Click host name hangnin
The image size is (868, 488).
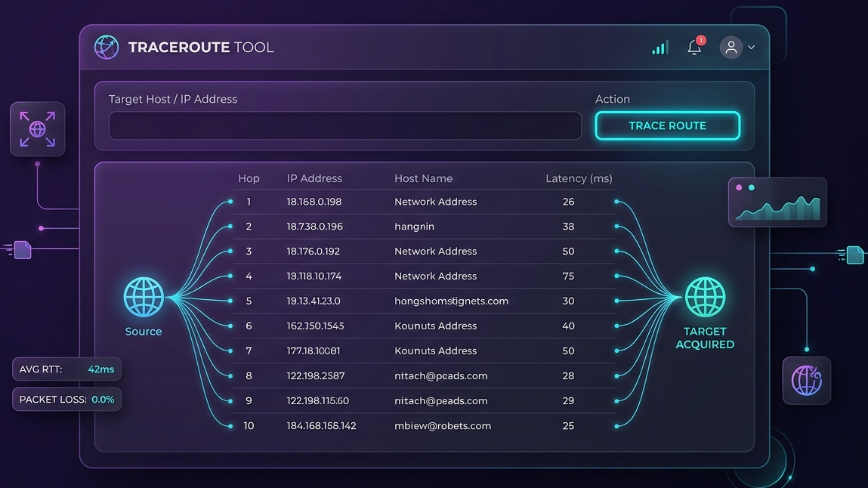click(x=414, y=227)
